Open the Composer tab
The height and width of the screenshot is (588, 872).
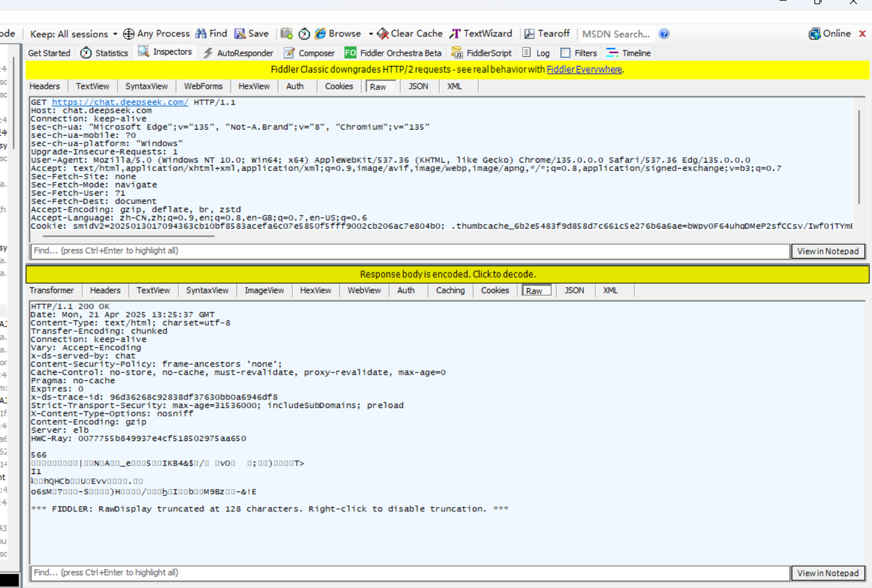tap(309, 53)
